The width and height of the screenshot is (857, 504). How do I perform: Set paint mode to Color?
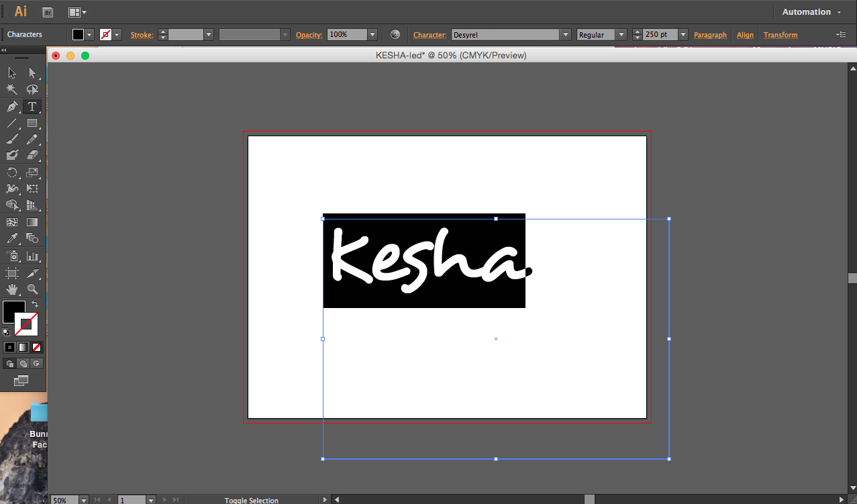[9, 347]
